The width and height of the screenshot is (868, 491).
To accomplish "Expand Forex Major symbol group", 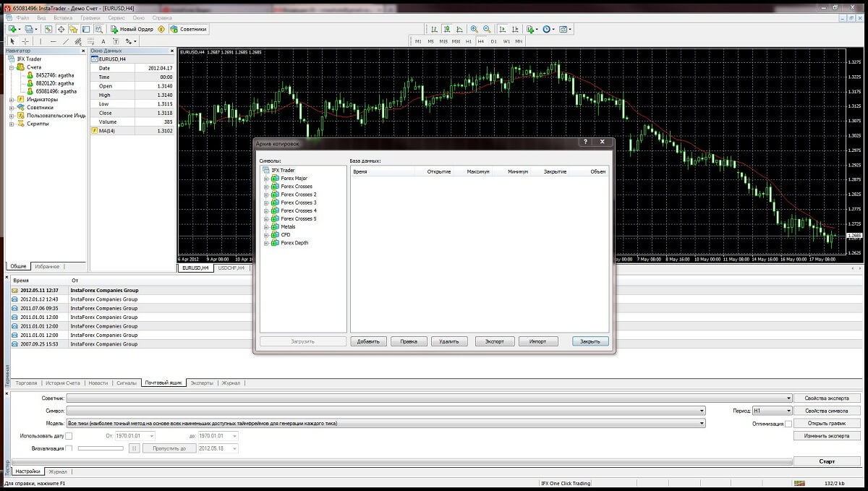I will [266, 178].
